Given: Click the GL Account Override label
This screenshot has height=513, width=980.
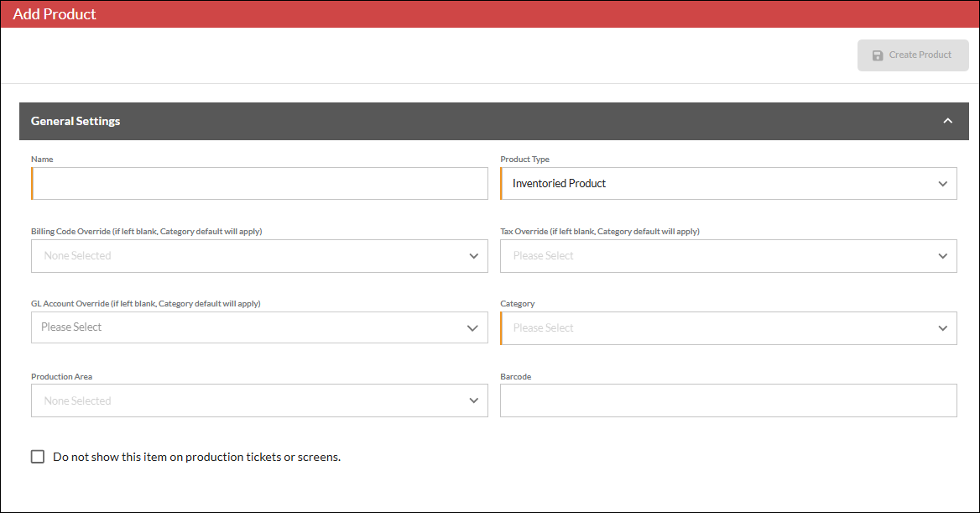Looking at the screenshot, I should tap(146, 303).
